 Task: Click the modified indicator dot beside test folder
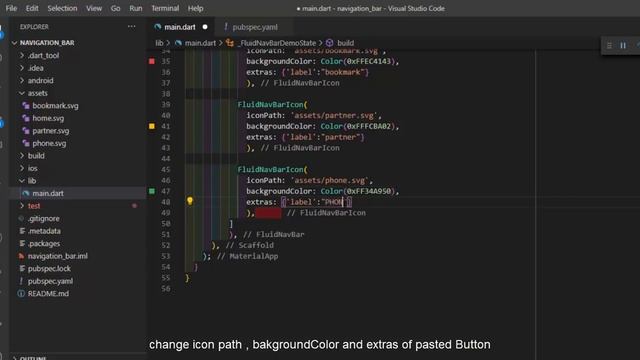(x=134, y=206)
